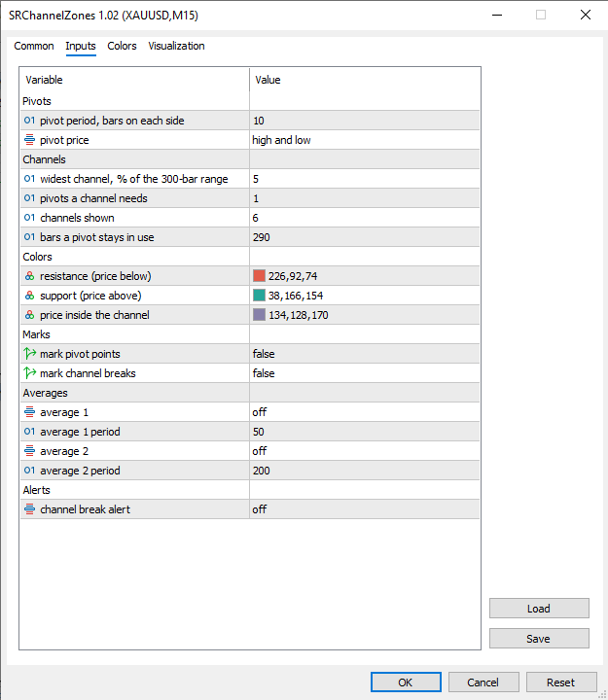Switch to the Common tab
Screen dimensions: 608x700
pos(34,46)
